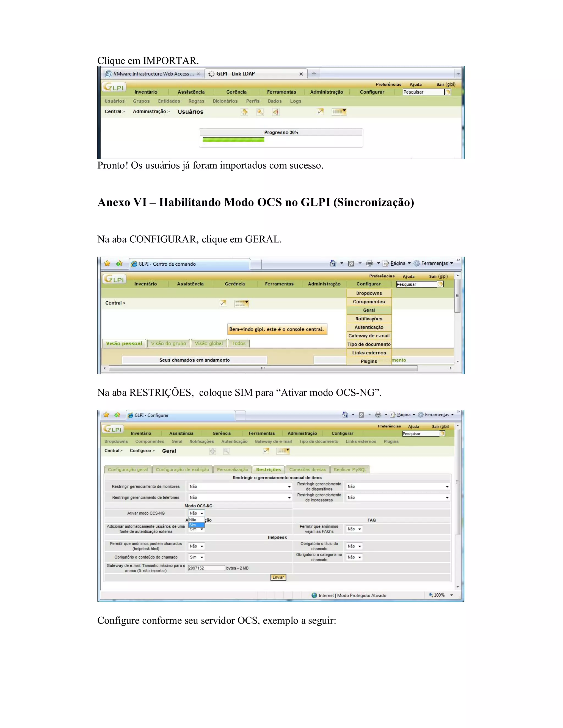Click the GLPI logo in Link LDAP page
563x728 pixels.
[x=114, y=87]
